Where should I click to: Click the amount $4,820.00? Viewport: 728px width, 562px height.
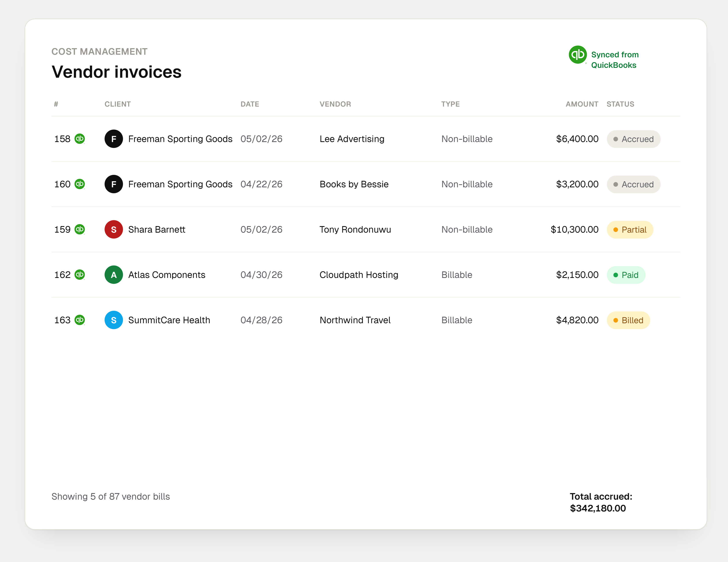pyautogui.click(x=577, y=320)
